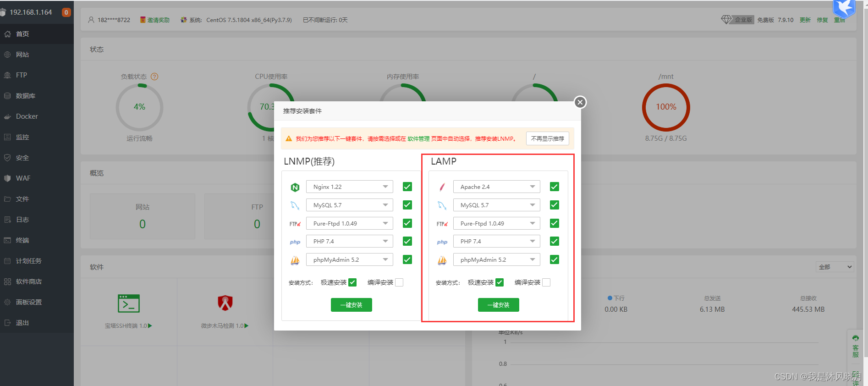The image size is (868, 386).
Task: Click the 微步木马检测 red shield icon
Action: pos(225,303)
